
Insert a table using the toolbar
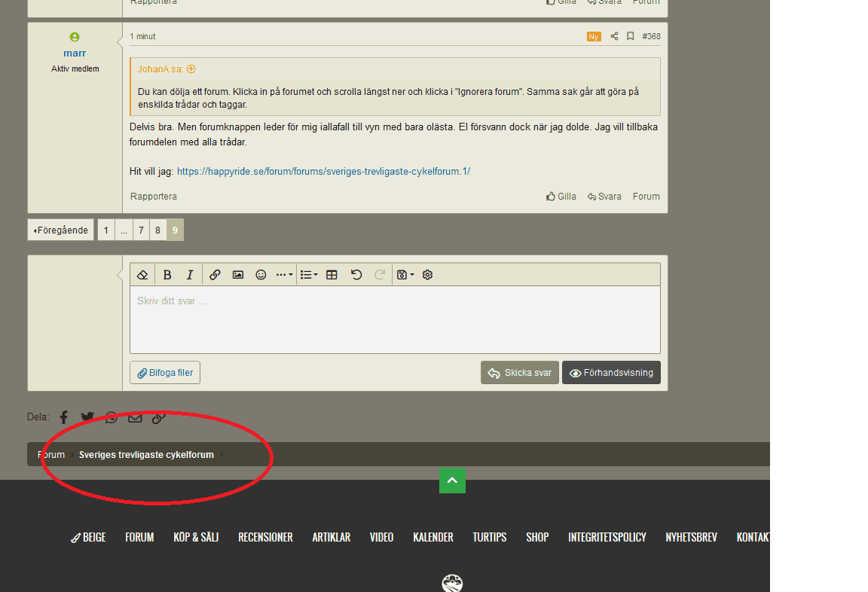332,275
